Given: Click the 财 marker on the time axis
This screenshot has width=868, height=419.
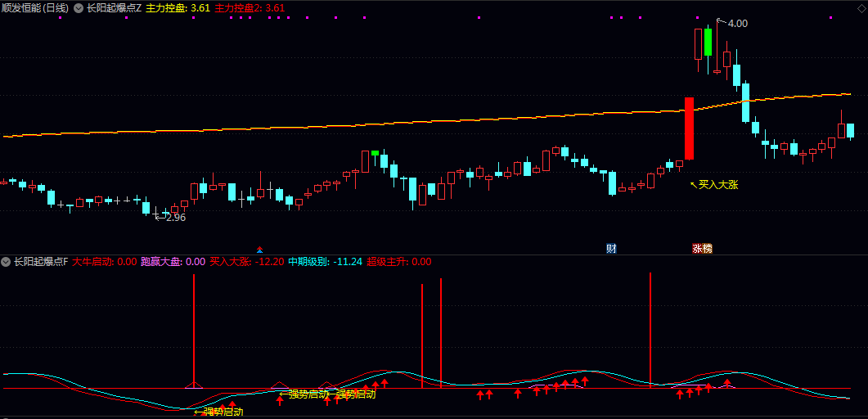Looking at the screenshot, I should 611,249.
